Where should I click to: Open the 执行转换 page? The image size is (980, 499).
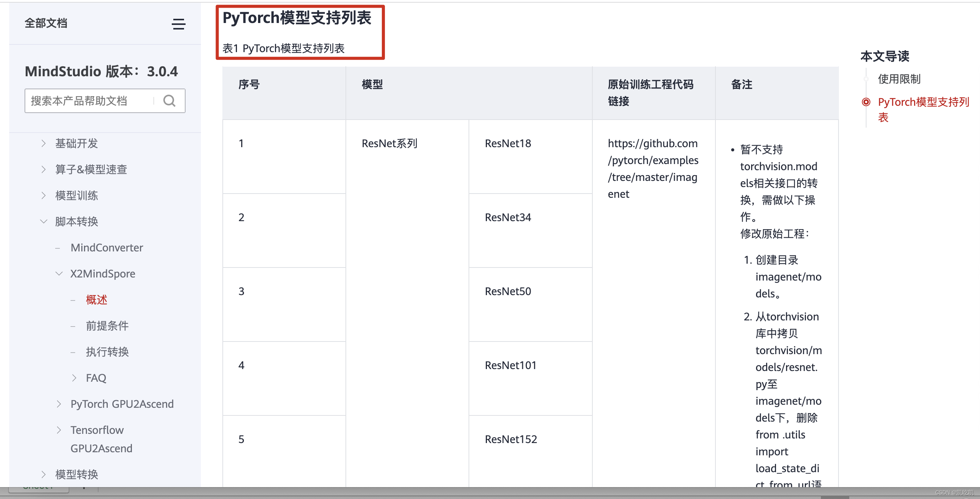pos(107,352)
